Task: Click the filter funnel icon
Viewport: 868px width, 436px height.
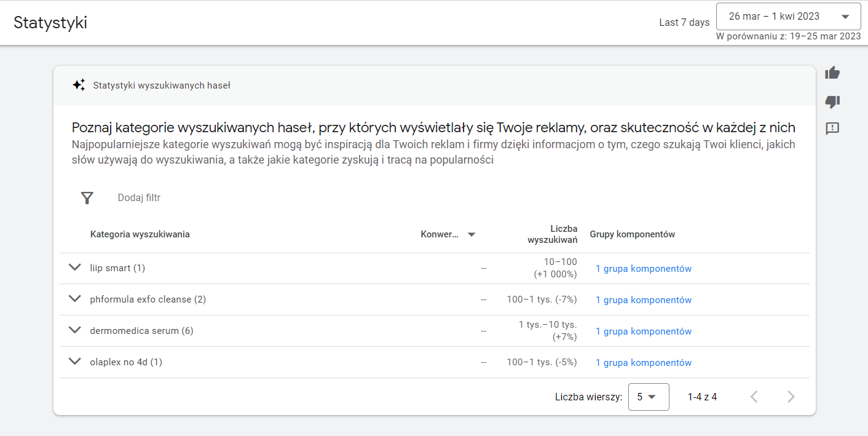Action: [87, 197]
